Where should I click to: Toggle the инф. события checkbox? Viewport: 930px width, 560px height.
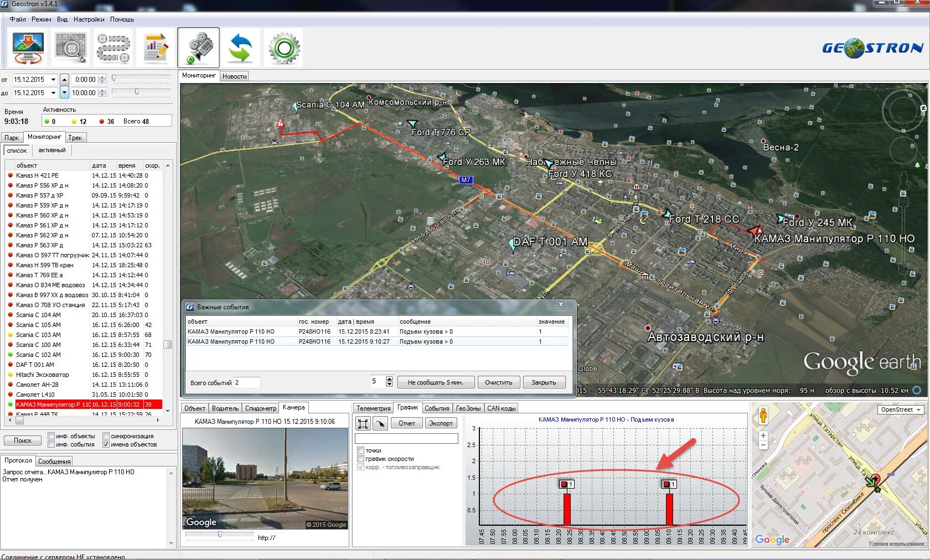[x=51, y=444]
